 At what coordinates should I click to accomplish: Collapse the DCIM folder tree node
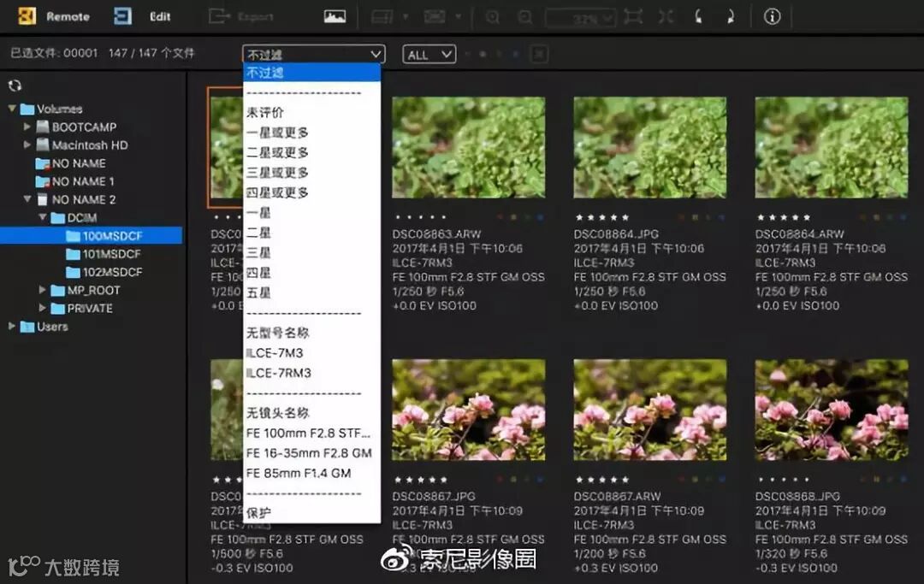coord(43,217)
